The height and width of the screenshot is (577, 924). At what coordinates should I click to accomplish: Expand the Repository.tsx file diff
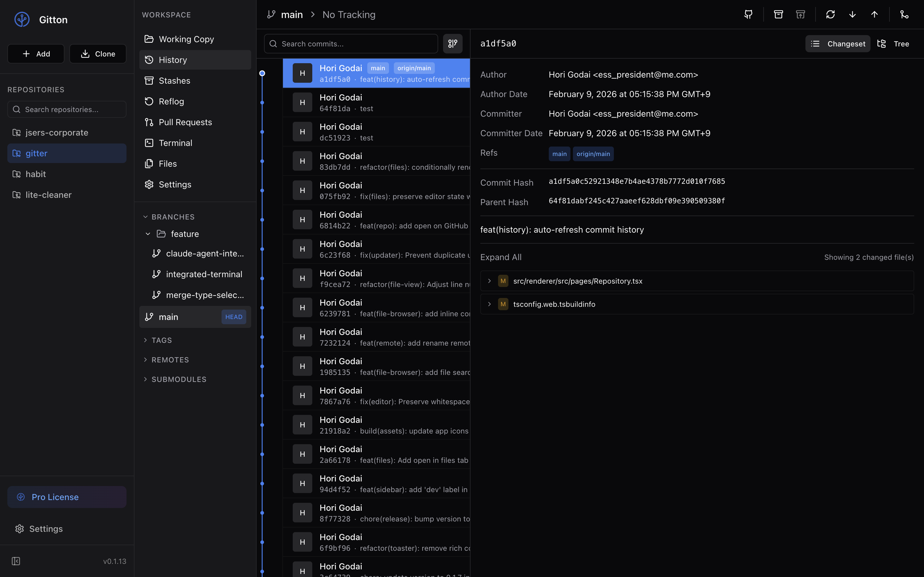tap(489, 281)
